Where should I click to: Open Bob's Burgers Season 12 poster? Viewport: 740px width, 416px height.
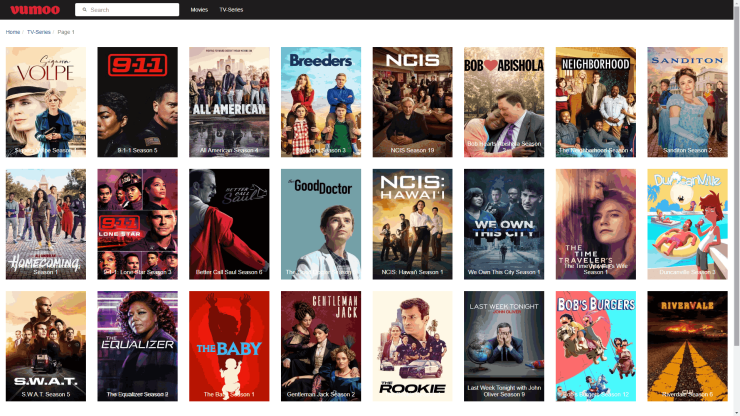(x=596, y=346)
